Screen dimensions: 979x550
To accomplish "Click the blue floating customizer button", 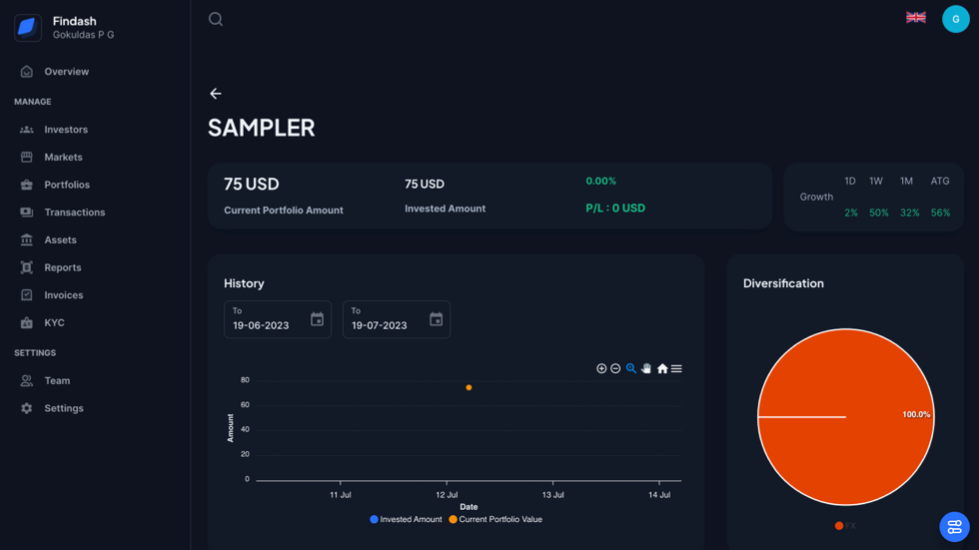I will (954, 526).
